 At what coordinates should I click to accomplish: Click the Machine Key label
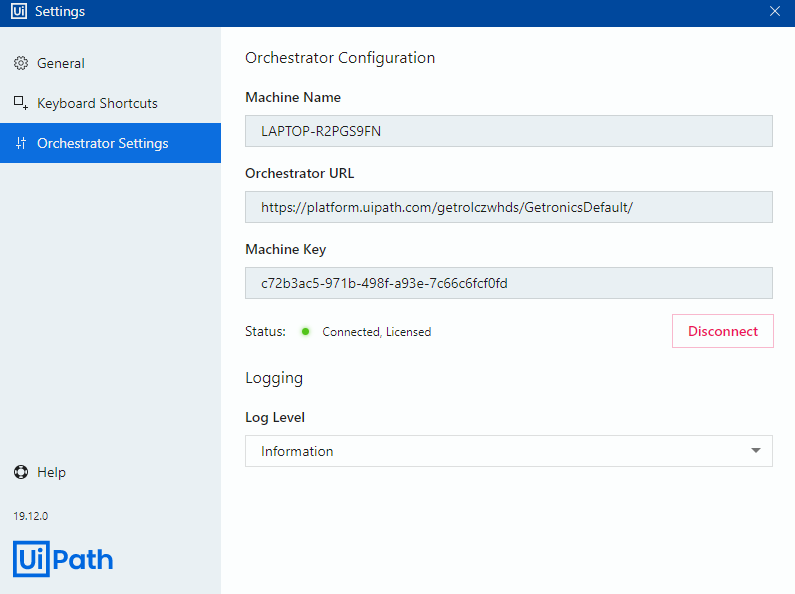pos(285,249)
